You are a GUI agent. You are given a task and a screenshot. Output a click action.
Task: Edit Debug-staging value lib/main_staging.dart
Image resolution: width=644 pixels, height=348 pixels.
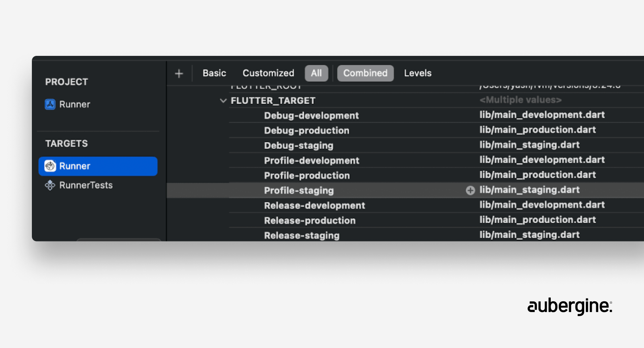[529, 145]
